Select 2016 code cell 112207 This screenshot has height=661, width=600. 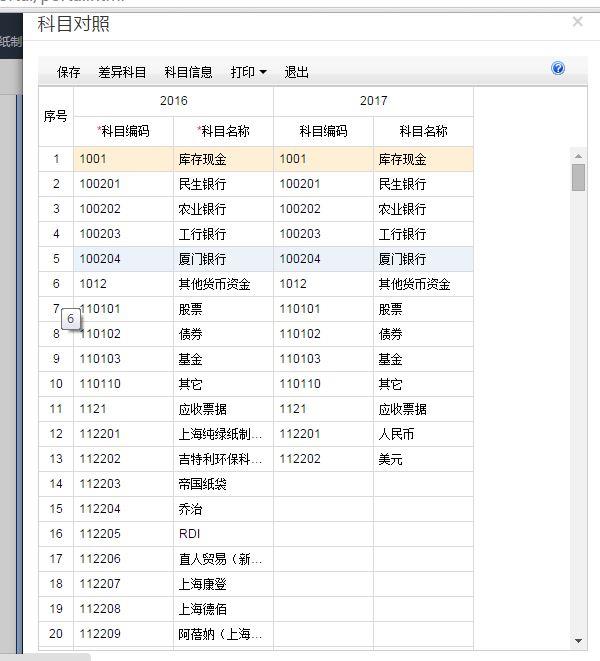coord(124,584)
